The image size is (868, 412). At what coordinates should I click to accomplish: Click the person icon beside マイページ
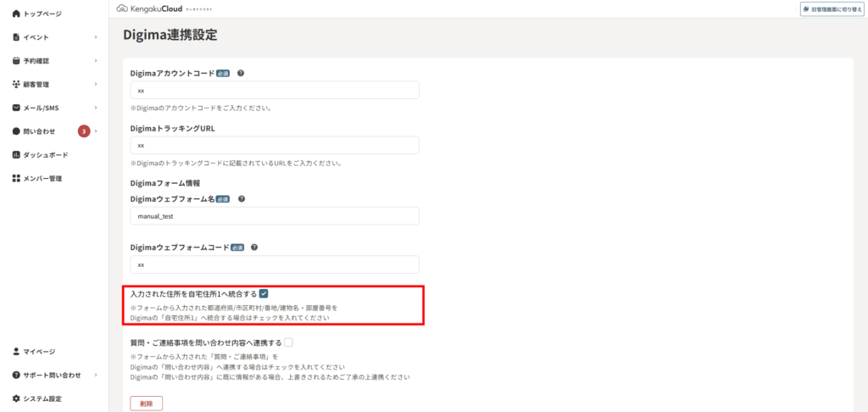click(x=16, y=351)
